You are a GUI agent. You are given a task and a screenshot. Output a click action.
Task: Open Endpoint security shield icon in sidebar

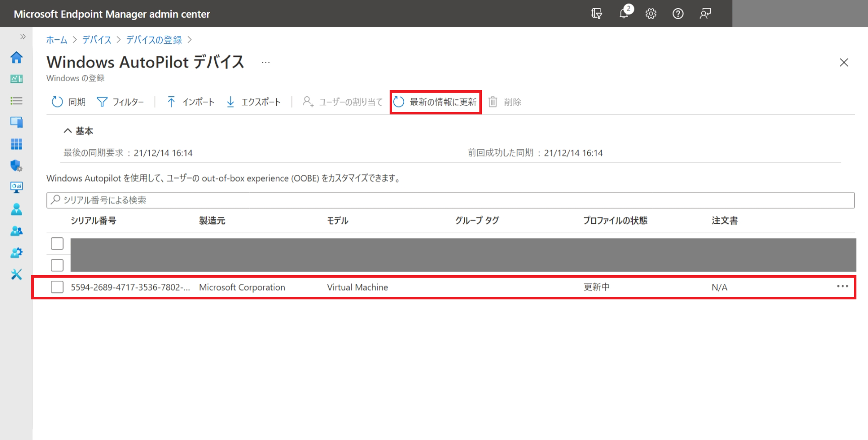point(16,166)
